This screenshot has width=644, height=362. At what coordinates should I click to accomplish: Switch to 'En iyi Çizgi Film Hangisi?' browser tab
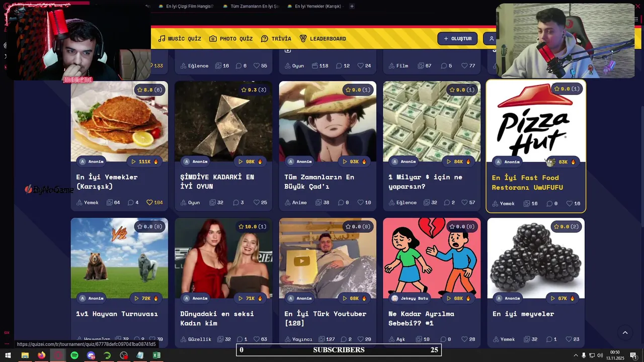pos(186,6)
